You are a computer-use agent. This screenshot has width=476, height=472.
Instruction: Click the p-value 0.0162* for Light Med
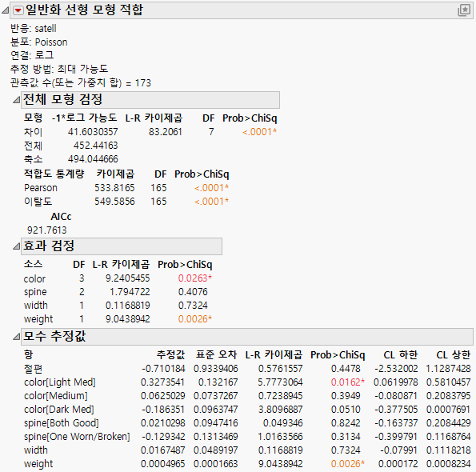(347, 382)
